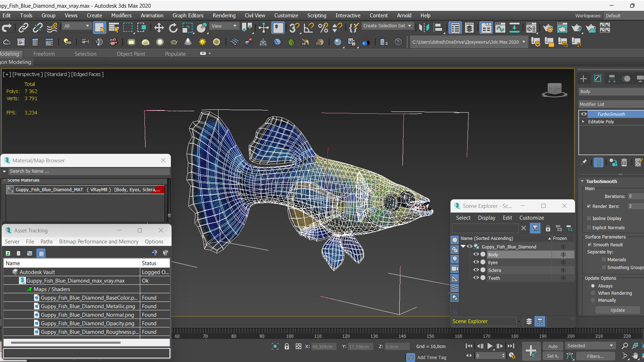Screen dimensions: 644x362
Task: Click Pin Stack icon
Action: (584, 163)
